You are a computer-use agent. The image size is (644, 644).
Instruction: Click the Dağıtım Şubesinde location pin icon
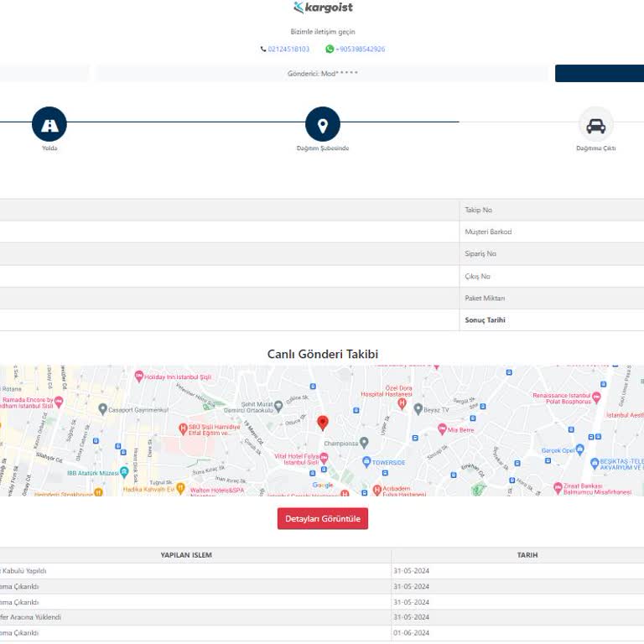323,124
